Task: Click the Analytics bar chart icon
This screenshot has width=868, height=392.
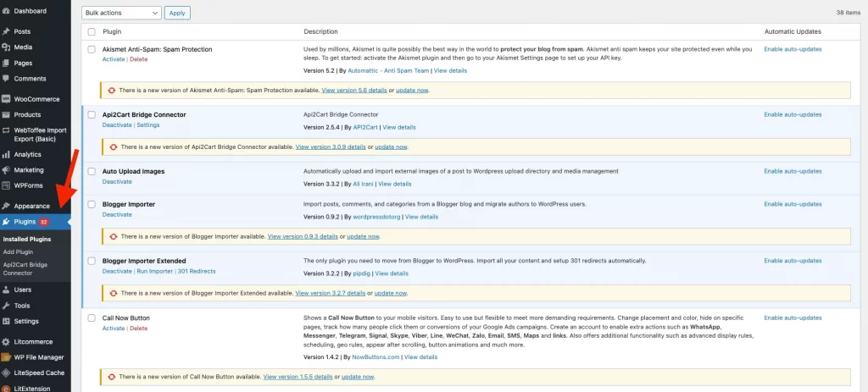Action: 6,154
